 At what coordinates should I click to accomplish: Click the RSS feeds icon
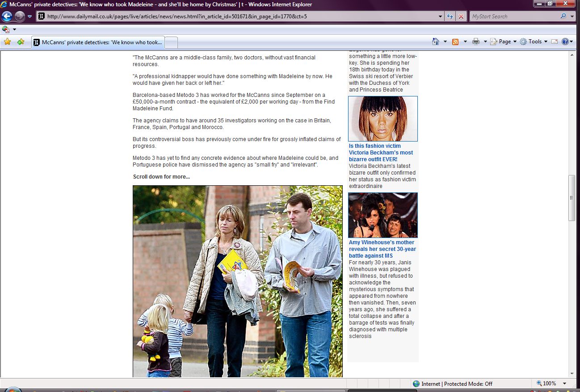[x=455, y=42]
